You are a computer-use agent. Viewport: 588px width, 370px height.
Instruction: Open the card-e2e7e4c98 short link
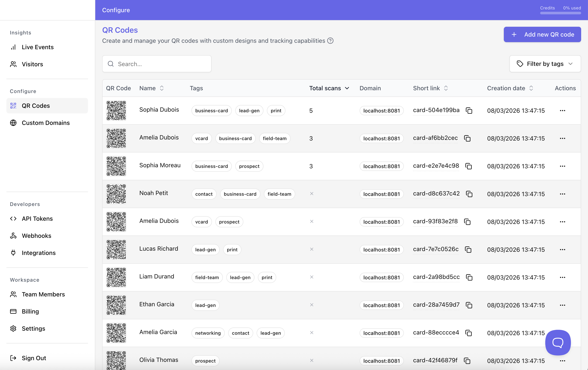(x=436, y=166)
